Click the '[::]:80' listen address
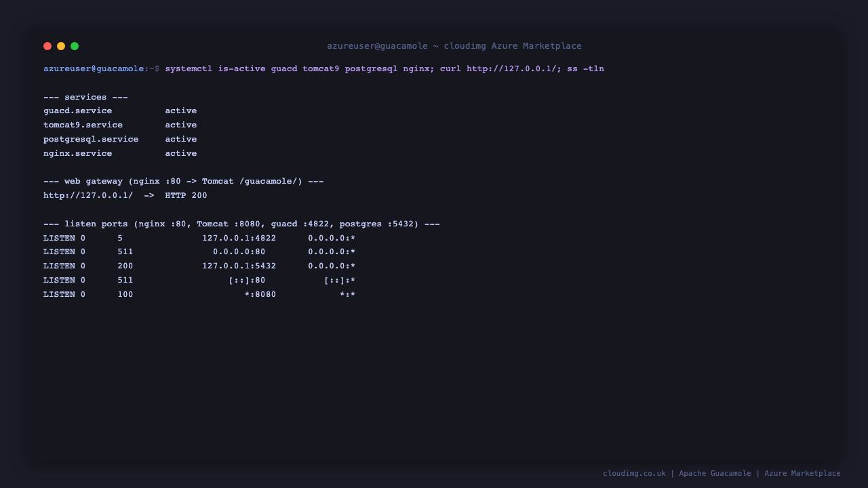 (247, 281)
